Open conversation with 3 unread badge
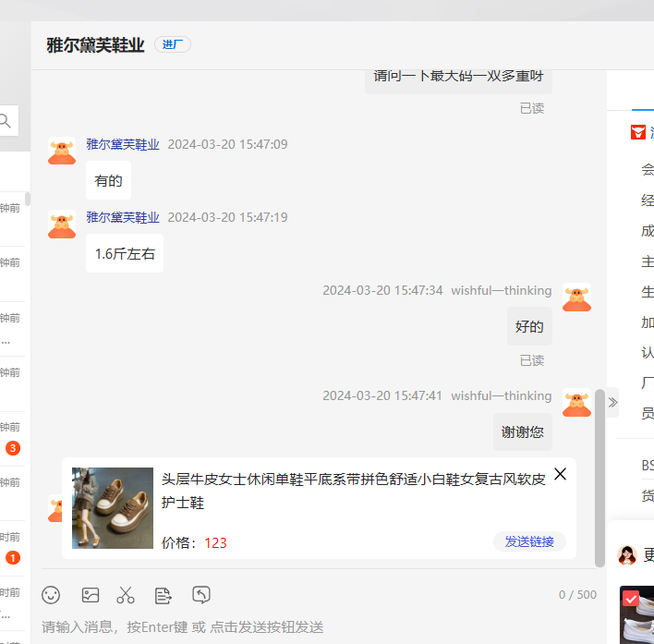The image size is (654, 644). 13,439
